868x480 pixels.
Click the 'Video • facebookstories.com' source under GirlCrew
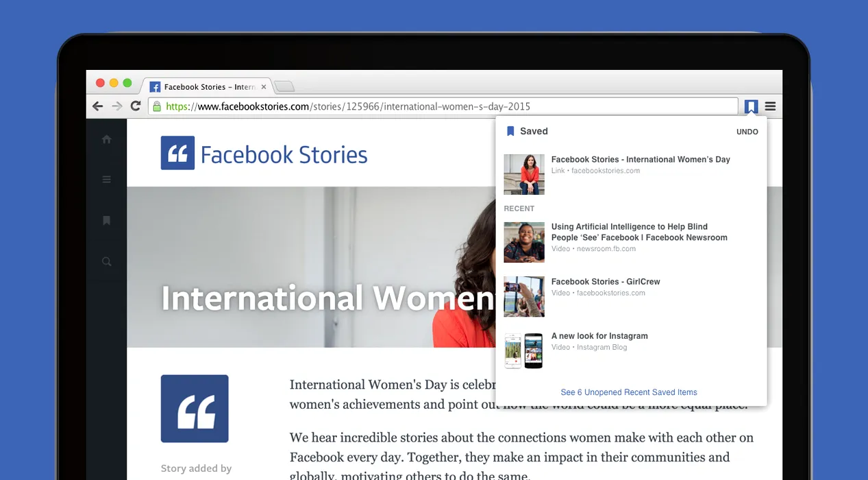coord(598,293)
